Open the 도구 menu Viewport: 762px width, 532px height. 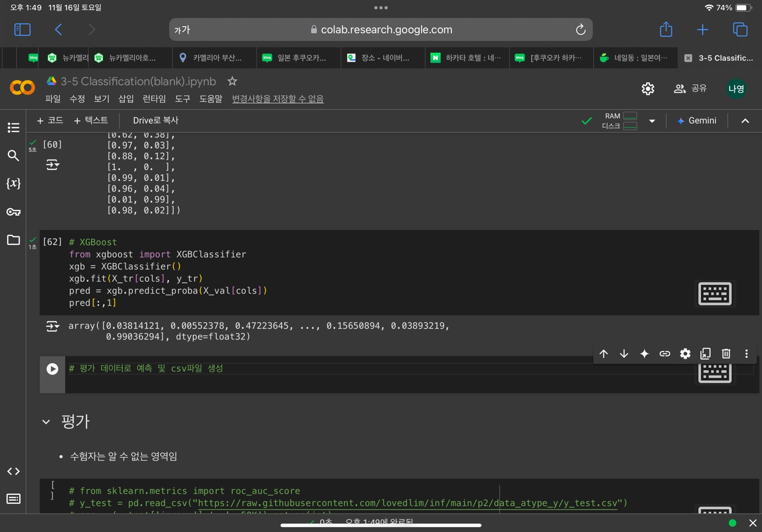pos(183,99)
